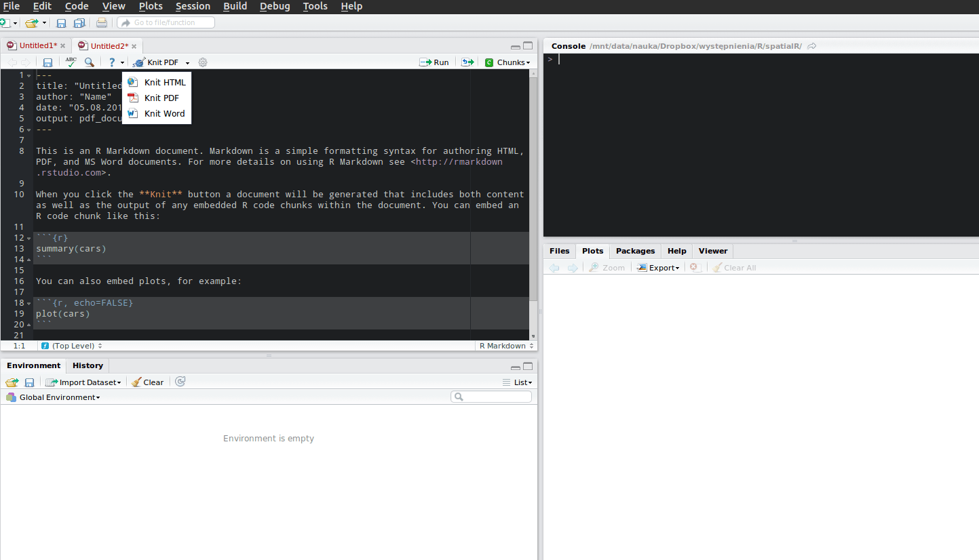Image resolution: width=979 pixels, height=560 pixels.
Task: Click Save workspace icon in Environment
Action: click(x=29, y=382)
